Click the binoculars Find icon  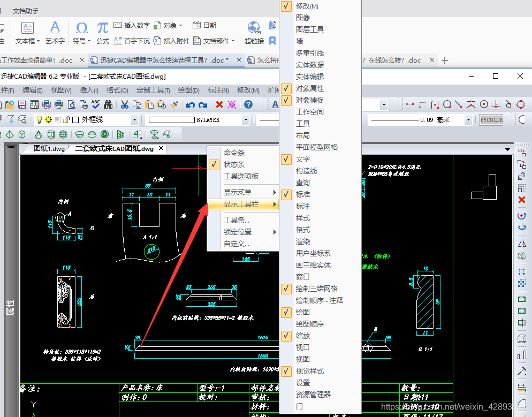point(108,104)
